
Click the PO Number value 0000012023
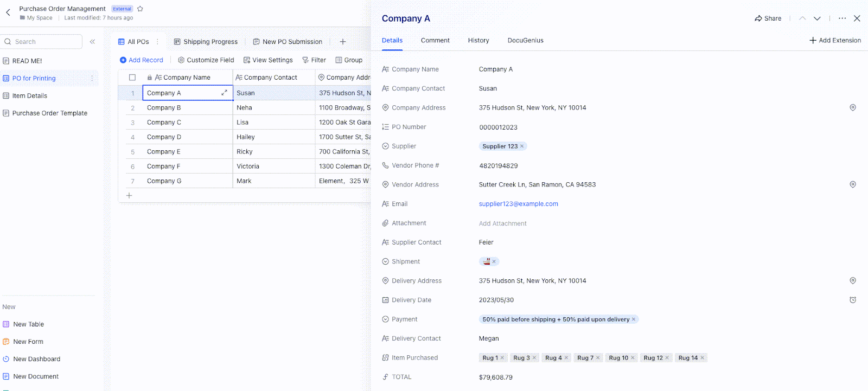498,127
